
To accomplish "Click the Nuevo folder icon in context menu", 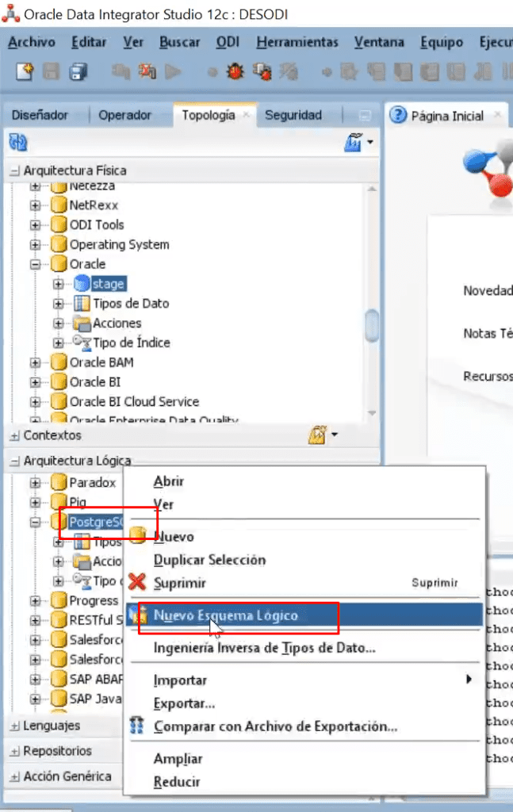I will coord(138,535).
